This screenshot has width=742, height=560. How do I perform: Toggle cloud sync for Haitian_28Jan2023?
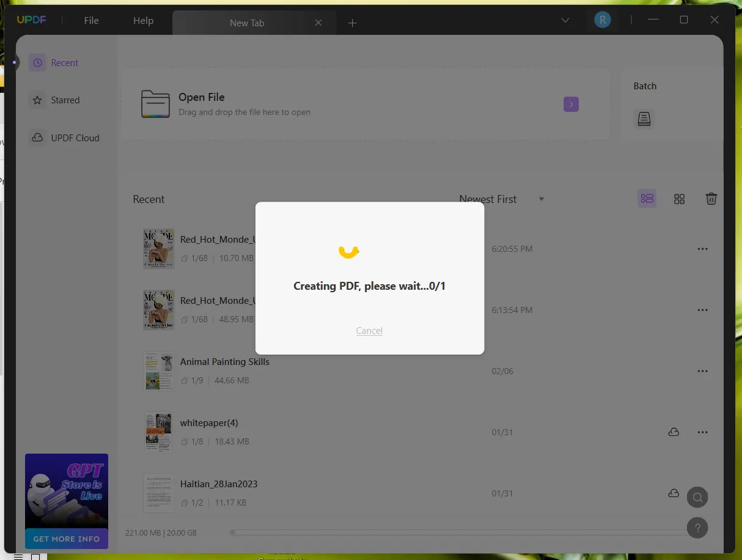674,493
